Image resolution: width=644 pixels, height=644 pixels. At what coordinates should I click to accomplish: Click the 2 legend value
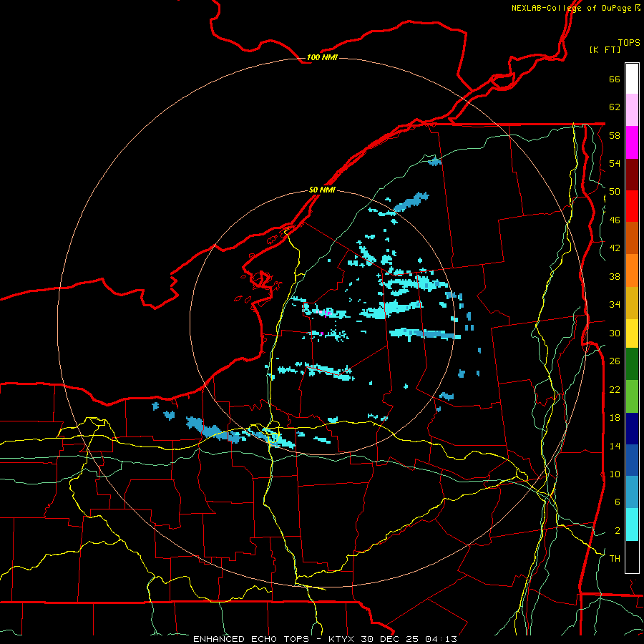point(618,531)
